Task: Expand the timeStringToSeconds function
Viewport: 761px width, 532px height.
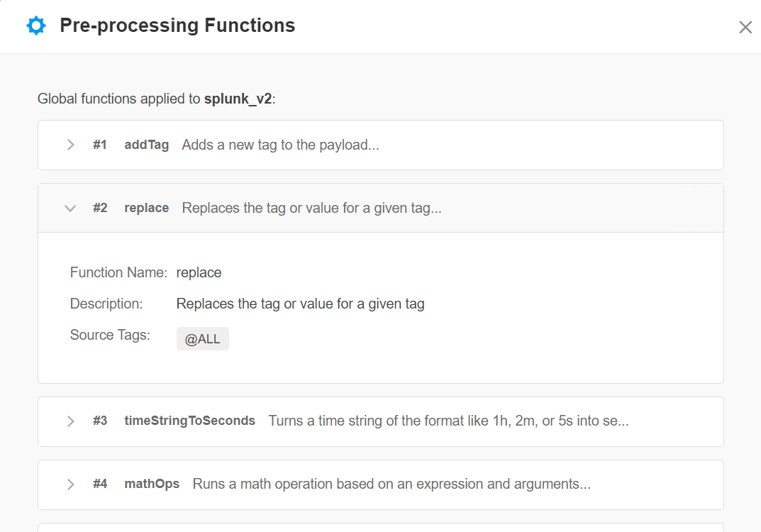Action: tap(70, 421)
